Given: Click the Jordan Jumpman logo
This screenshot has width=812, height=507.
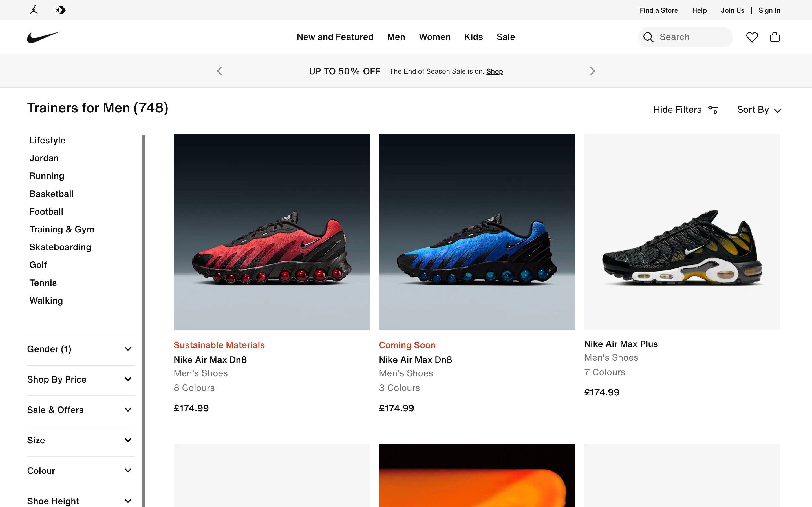Looking at the screenshot, I should click(x=33, y=10).
